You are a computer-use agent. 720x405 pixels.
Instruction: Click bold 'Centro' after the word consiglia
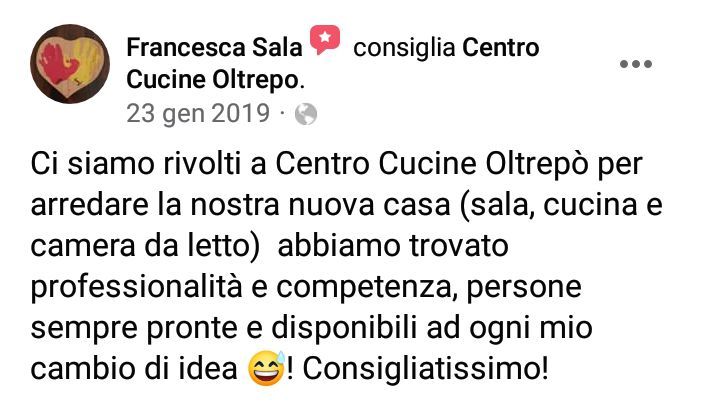pyautogui.click(x=501, y=47)
